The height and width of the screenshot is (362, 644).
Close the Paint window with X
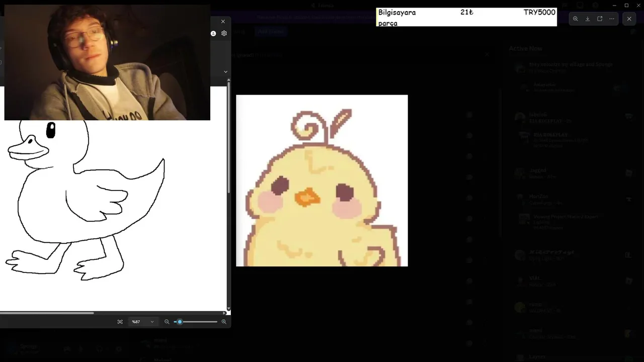click(x=223, y=22)
